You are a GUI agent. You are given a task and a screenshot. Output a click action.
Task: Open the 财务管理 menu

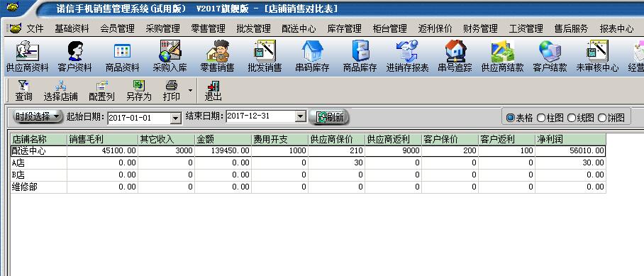point(481,29)
